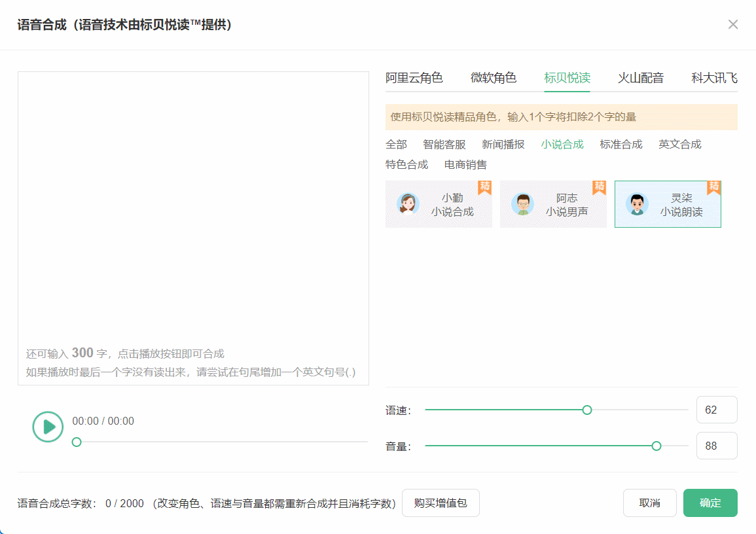The image size is (756, 534).
Task: Filter voices by 标准合成
Action: (621, 145)
